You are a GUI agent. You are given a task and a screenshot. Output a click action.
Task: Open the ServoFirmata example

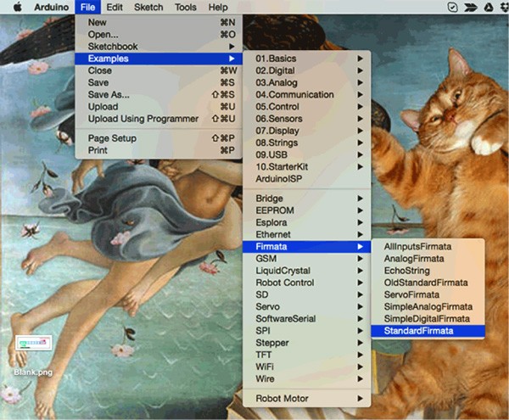point(428,294)
